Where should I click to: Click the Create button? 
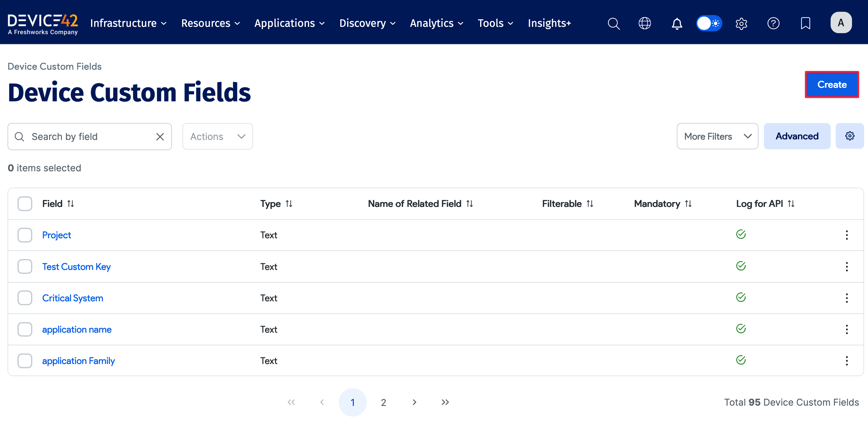[832, 84]
